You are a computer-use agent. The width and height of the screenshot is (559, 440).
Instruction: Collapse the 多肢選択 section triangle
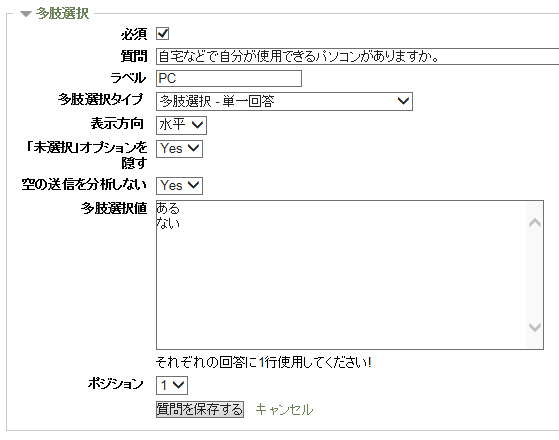(x=26, y=14)
